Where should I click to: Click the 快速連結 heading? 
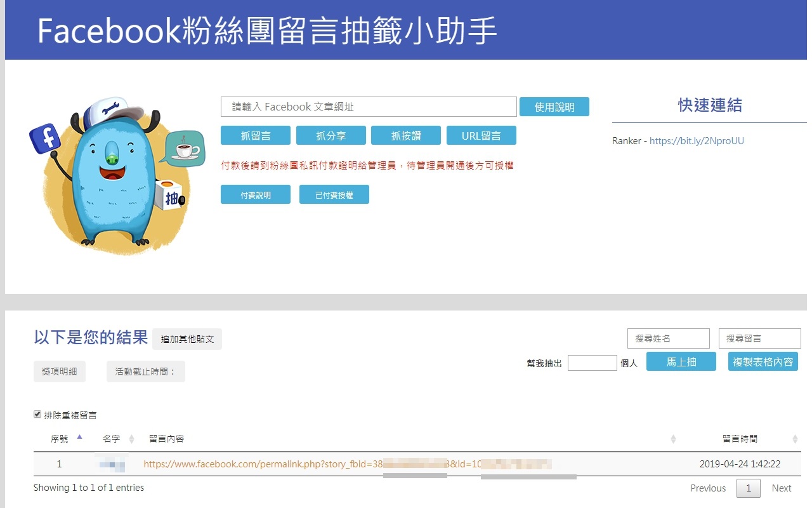[x=710, y=105]
